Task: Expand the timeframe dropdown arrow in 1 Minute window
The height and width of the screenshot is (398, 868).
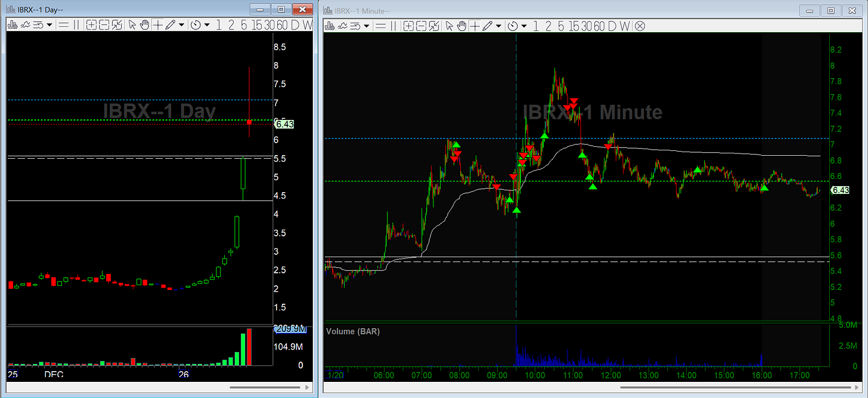Action: 523,26
